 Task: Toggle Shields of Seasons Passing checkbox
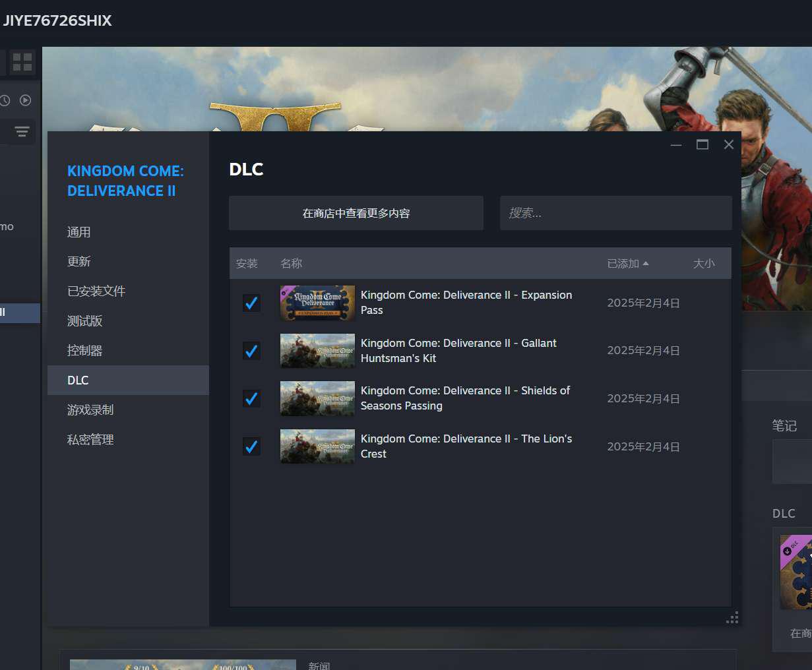[251, 398]
